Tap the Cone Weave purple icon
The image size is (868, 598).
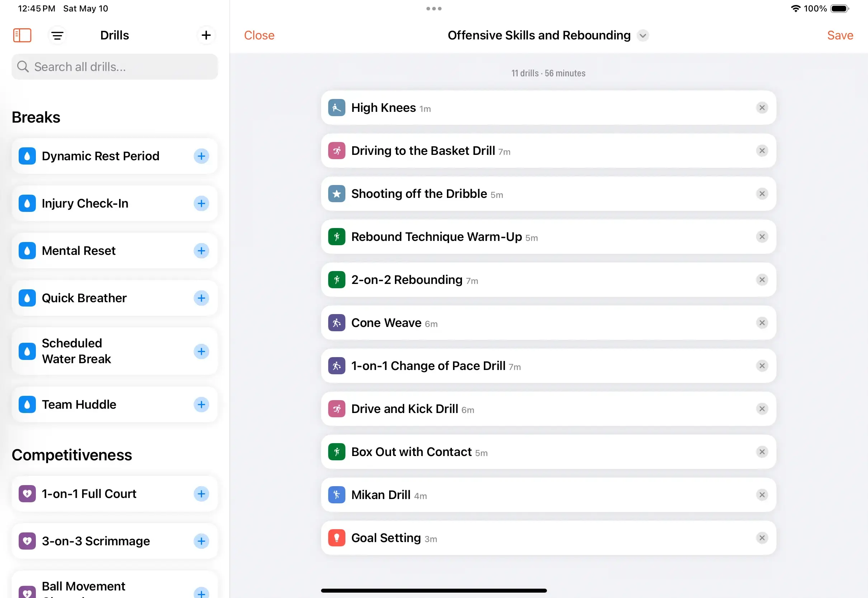coord(336,323)
